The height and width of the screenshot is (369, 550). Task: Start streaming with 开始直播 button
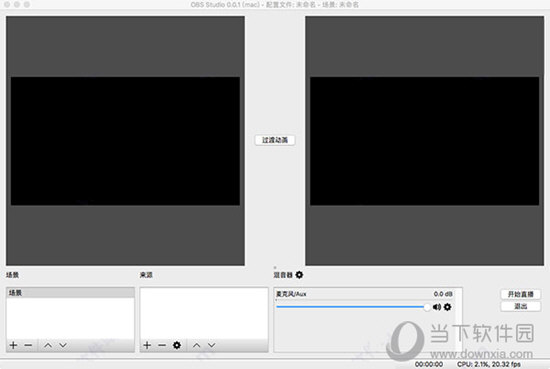tap(521, 294)
